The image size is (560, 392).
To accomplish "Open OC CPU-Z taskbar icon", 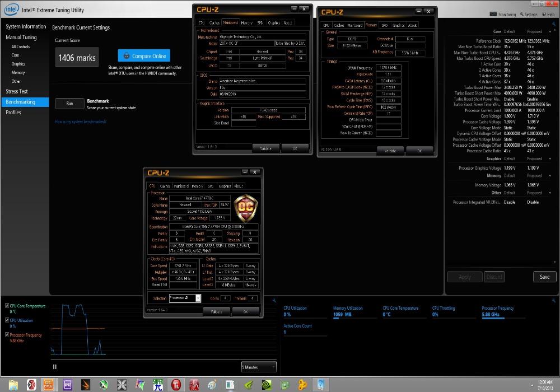I will (x=48, y=385).
